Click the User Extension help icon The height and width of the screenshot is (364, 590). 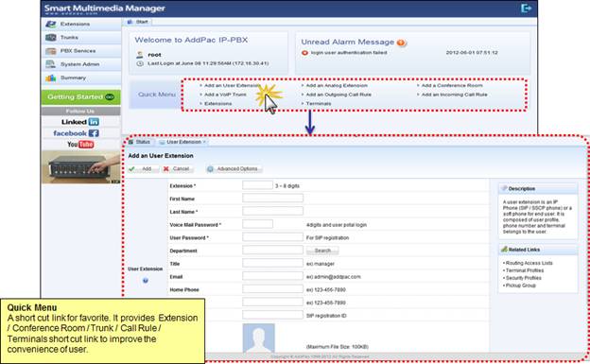click(146, 281)
